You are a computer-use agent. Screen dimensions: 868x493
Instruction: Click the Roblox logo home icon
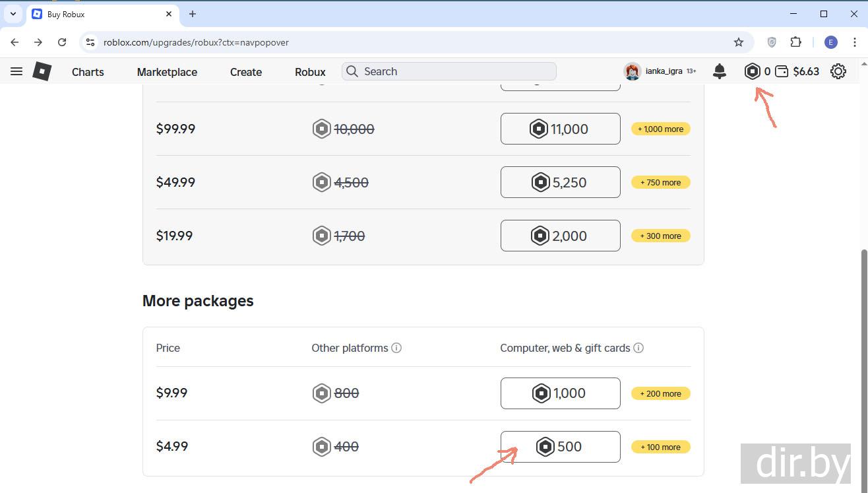click(x=42, y=71)
